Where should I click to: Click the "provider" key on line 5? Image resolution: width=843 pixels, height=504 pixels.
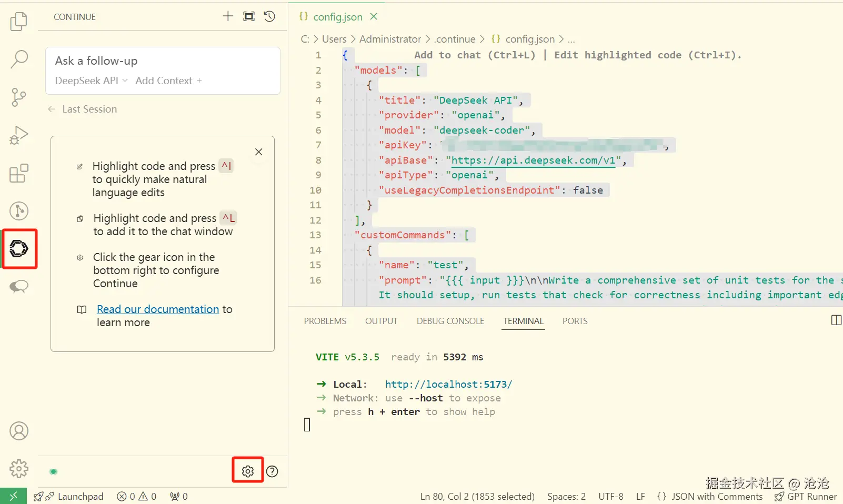[x=409, y=115]
